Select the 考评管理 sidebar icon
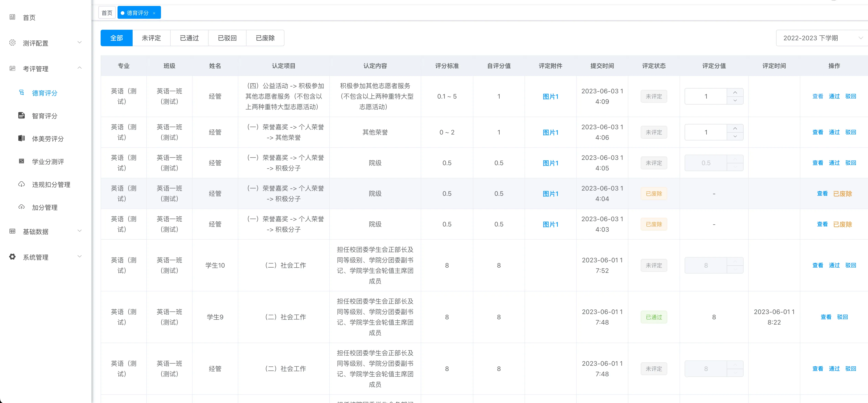 click(13, 68)
